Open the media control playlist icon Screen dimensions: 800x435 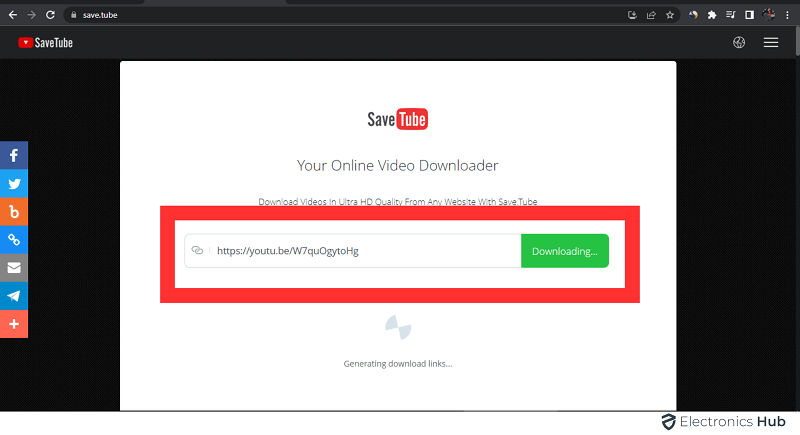tap(731, 15)
